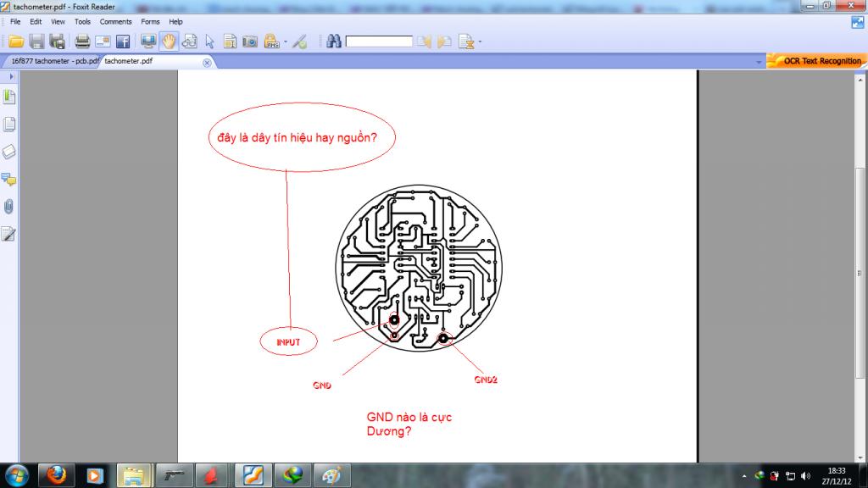
Task: Open Pages thumbnails panel in sidebar
Action: 8,125
